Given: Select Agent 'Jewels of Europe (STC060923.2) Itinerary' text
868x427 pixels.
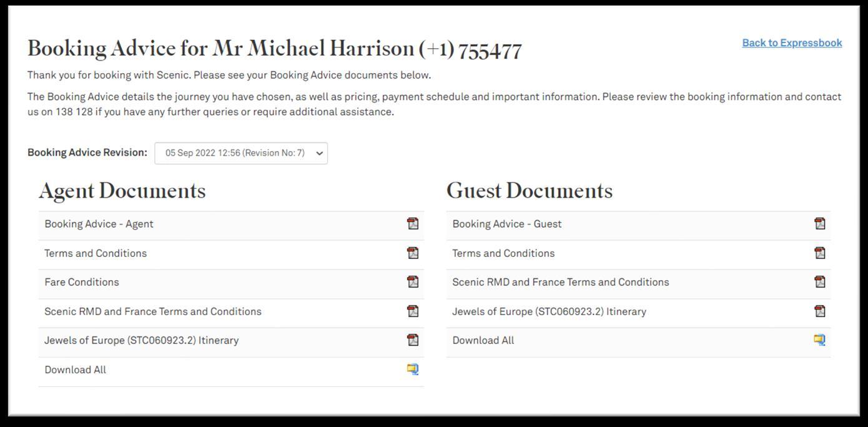Looking at the screenshot, I should point(142,341).
